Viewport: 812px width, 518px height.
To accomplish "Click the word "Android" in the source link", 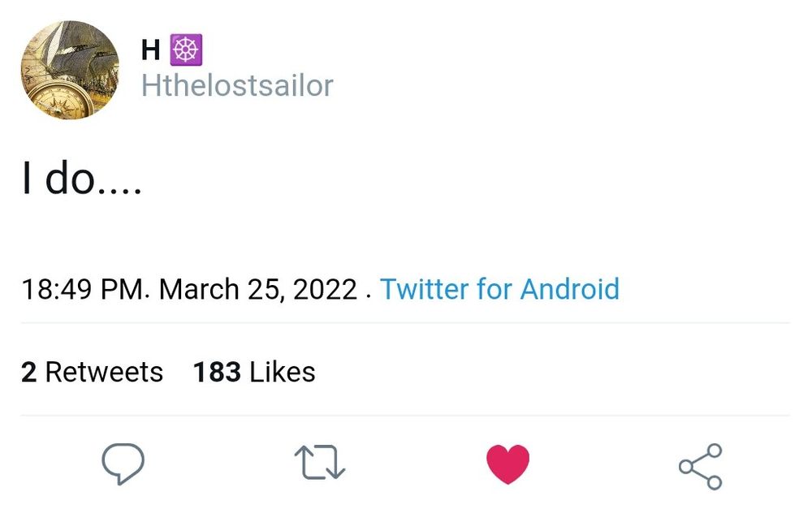I will [x=569, y=289].
